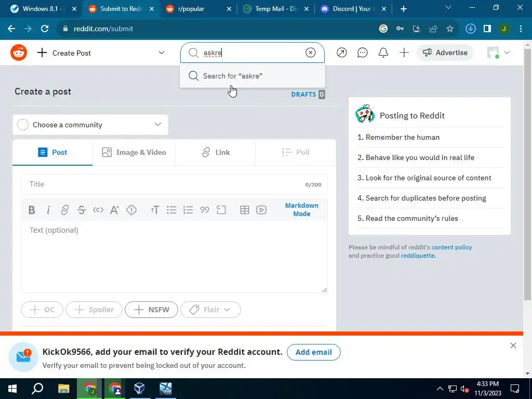
Task: Open the Flair dropdown
Action: 211,310
